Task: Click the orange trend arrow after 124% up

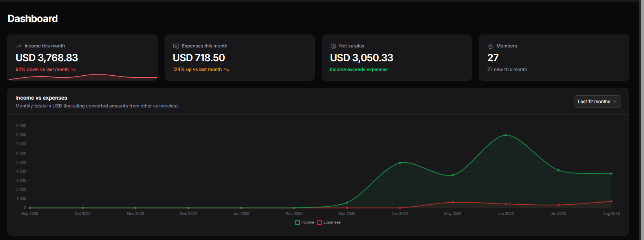Action: pos(226,69)
